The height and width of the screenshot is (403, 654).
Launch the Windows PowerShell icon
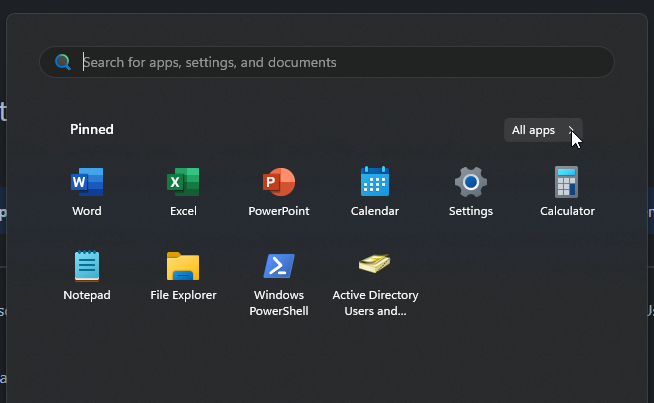point(279,266)
